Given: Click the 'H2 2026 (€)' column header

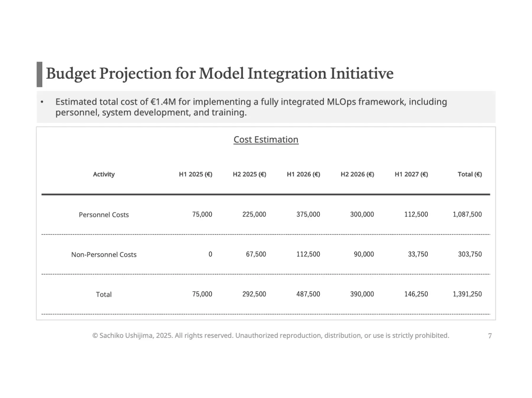Looking at the screenshot, I should (x=357, y=174).
